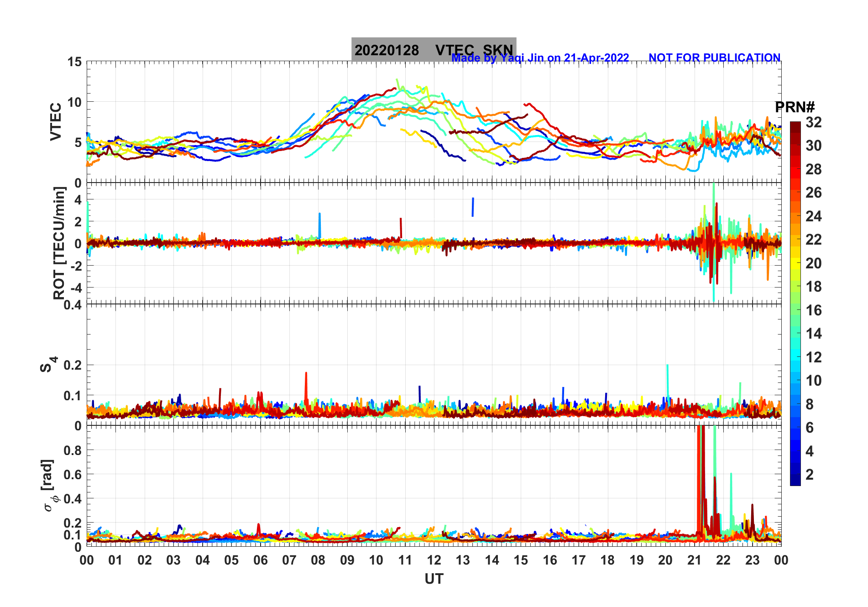The image size is (868, 607).
Task: Click colorbar tick label 30
Action: (813, 146)
